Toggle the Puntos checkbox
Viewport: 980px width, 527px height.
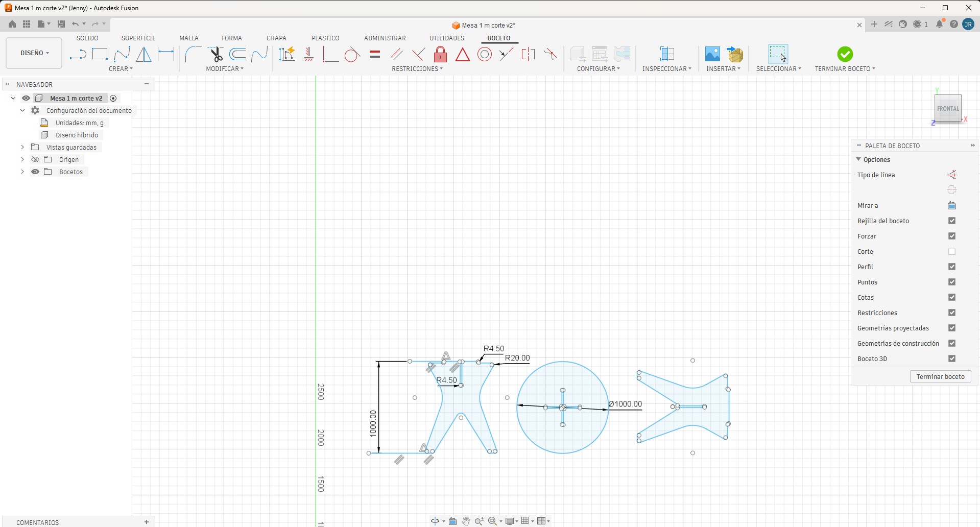point(952,282)
